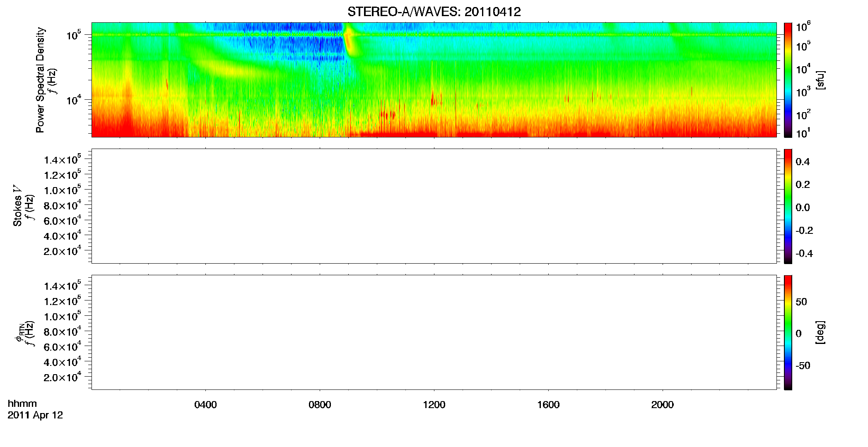
Task: Click the -0.4 value on Stokes colorbar
Action: [804, 254]
